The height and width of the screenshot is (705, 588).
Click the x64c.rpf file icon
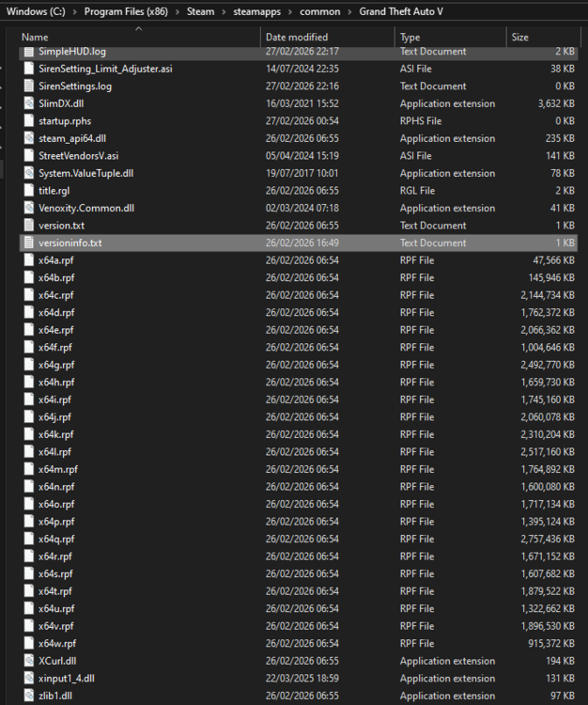coord(29,295)
